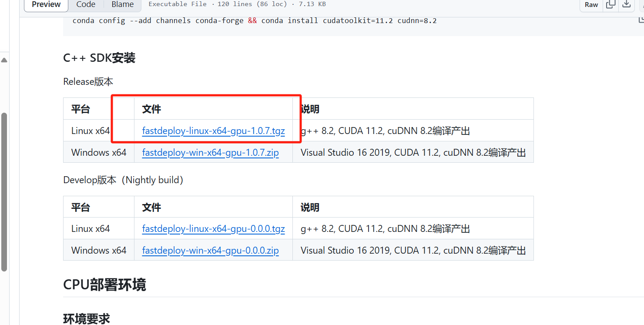Click the Release版本 label
The height and width of the screenshot is (325, 644).
click(x=88, y=81)
